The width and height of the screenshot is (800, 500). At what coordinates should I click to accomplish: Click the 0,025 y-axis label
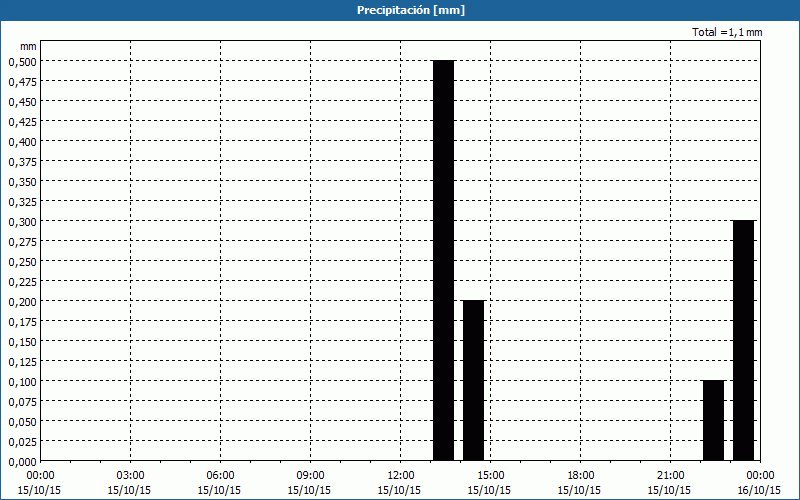pyautogui.click(x=22, y=441)
